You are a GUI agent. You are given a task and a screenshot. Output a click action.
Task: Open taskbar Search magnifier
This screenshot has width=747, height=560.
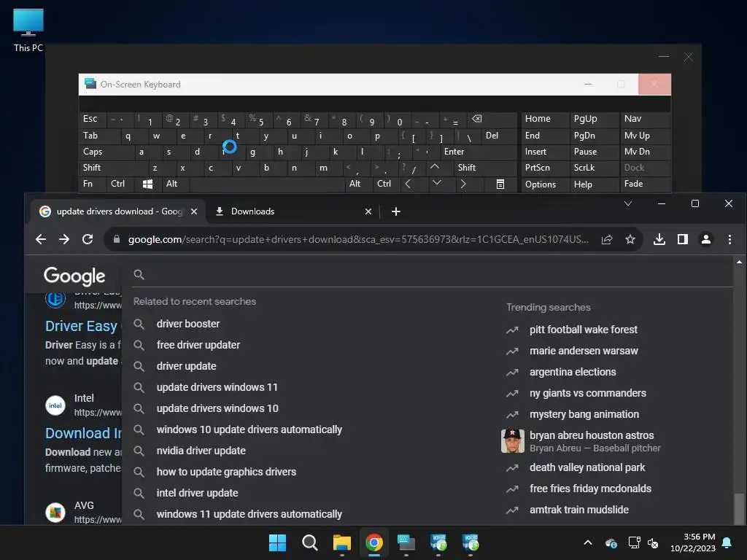[309, 542]
